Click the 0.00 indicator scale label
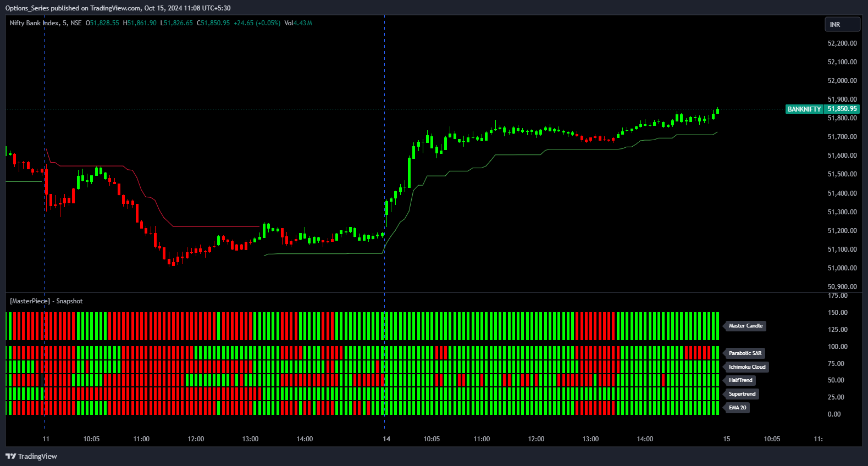The image size is (868, 466). pyautogui.click(x=834, y=414)
